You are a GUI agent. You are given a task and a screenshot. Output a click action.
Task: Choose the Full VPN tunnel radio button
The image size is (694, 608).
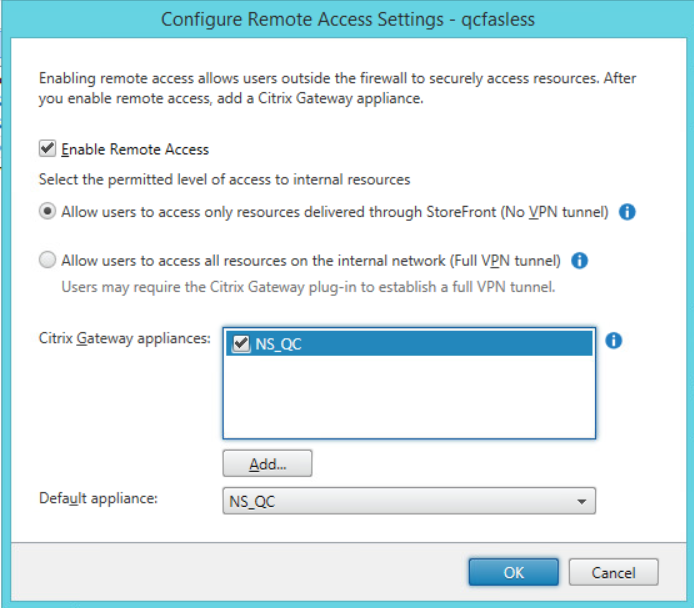47,261
